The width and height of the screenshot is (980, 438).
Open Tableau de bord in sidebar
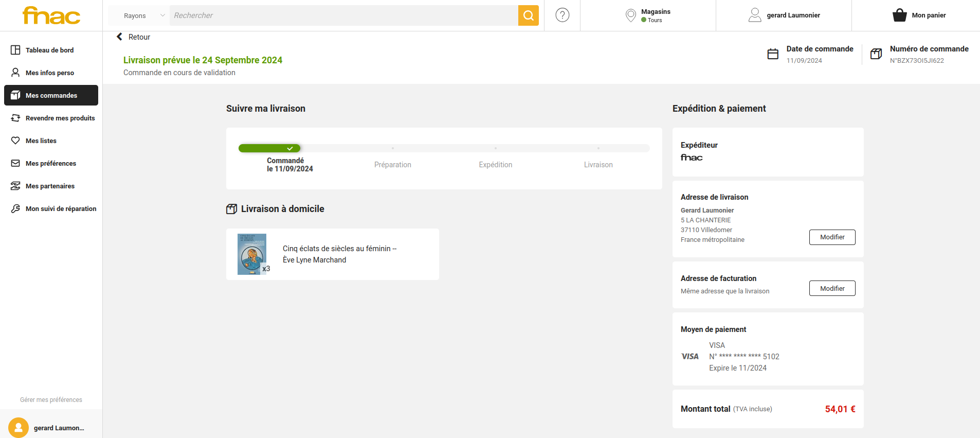[x=49, y=50]
